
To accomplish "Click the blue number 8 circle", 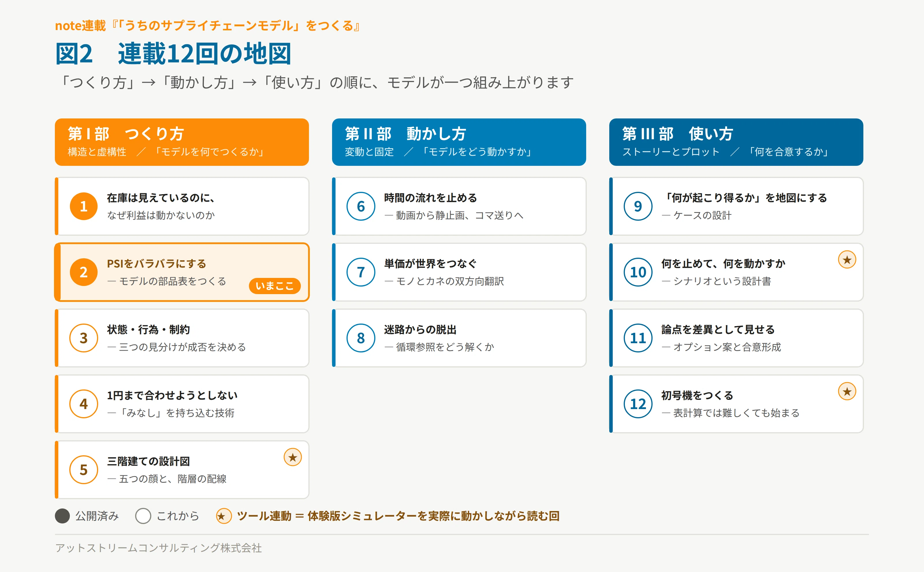I will point(361,338).
